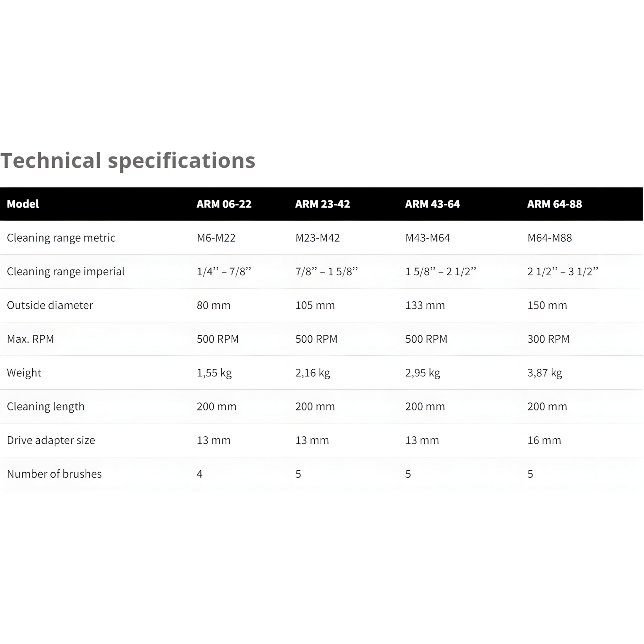Click the M6-M22 metric range cell
Viewport: 644px width, 644px height.
[216, 238]
